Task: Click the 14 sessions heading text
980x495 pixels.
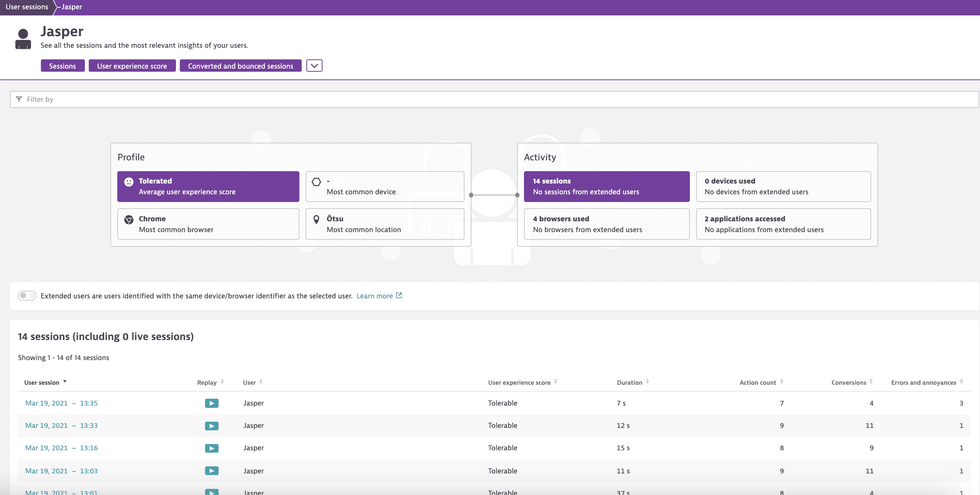Action: click(106, 337)
